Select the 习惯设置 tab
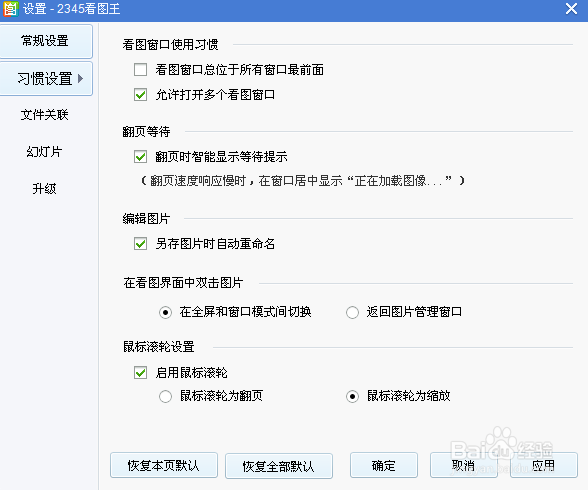This screenshot has height=490, width=588. pyautogui.click(x=45, y=79)
